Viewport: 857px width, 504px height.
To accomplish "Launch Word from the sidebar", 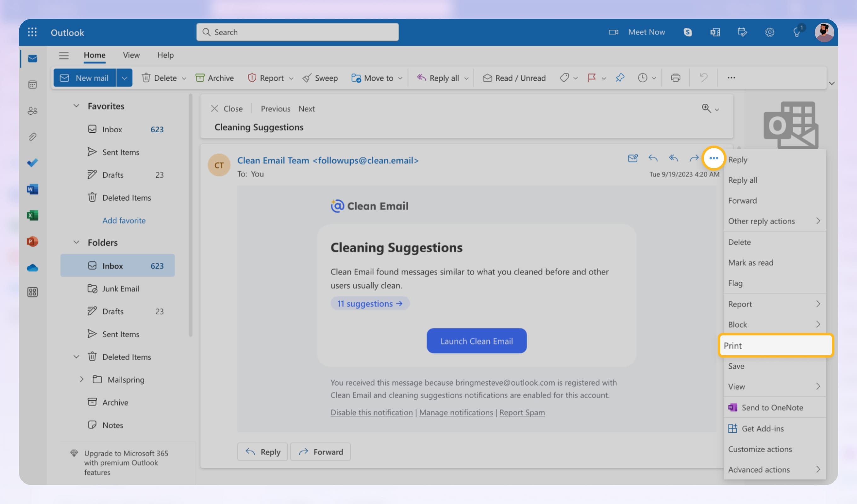I will [33, 189].
